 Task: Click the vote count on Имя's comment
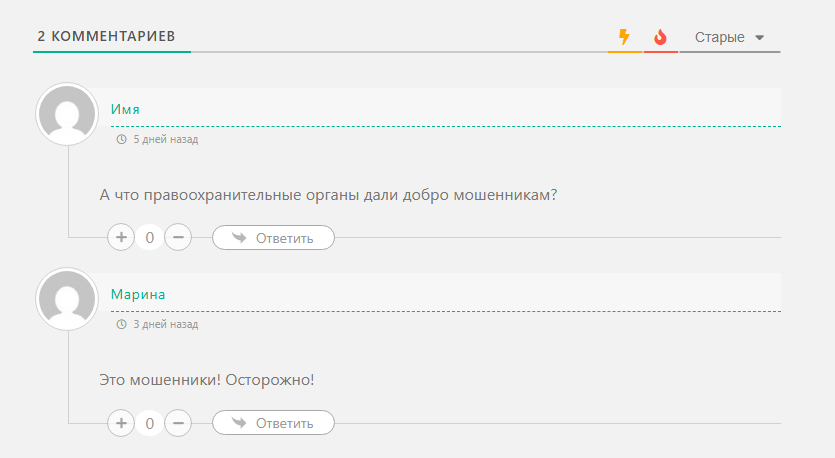pyautogui.click(x=150, y=238)
